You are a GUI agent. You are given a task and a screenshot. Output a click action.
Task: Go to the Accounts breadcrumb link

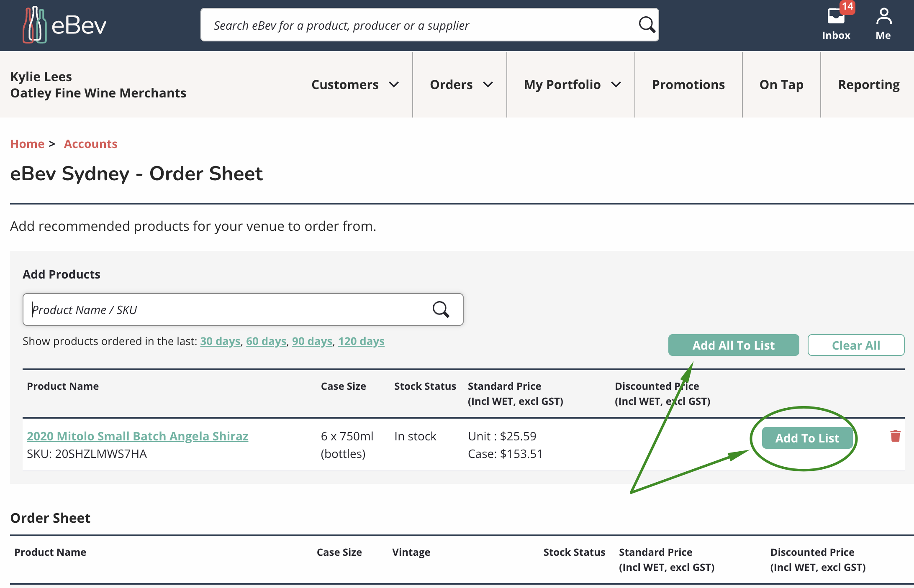(90, 144)
